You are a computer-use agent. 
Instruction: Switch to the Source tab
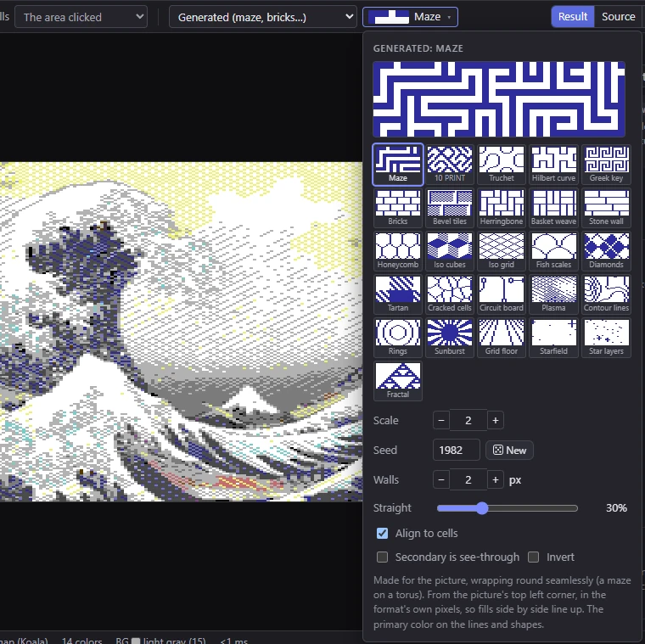pos(618,17)
